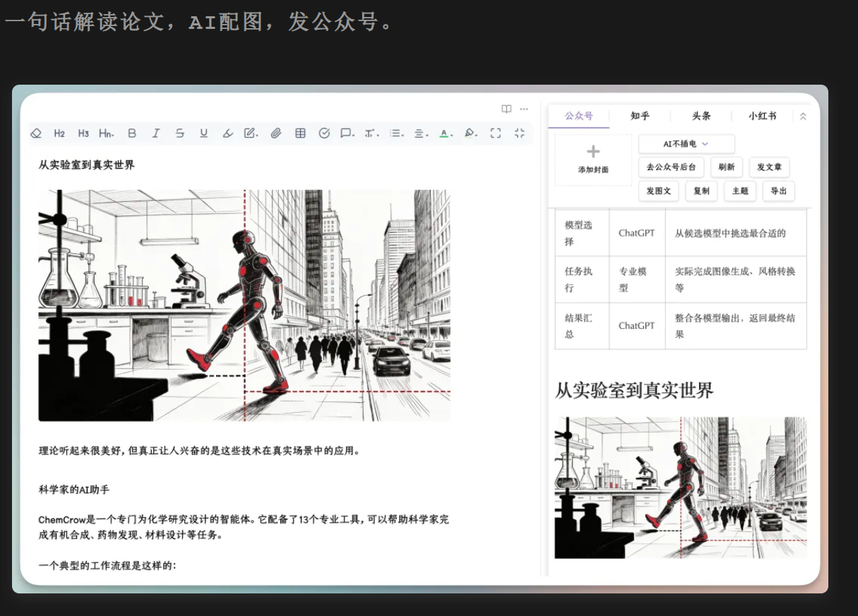
Task: Toggle reading mode via book icon
Action: click(x=506, y=109)
